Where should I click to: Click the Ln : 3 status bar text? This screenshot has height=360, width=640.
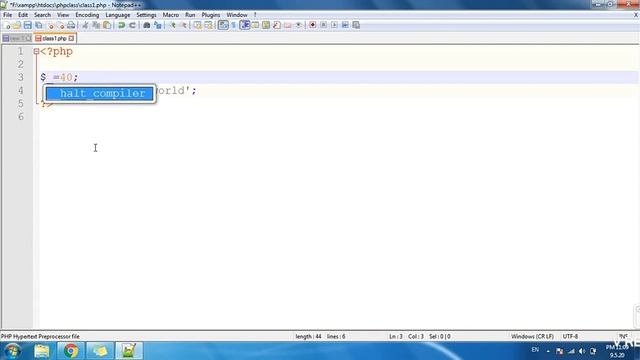(396, 336)
